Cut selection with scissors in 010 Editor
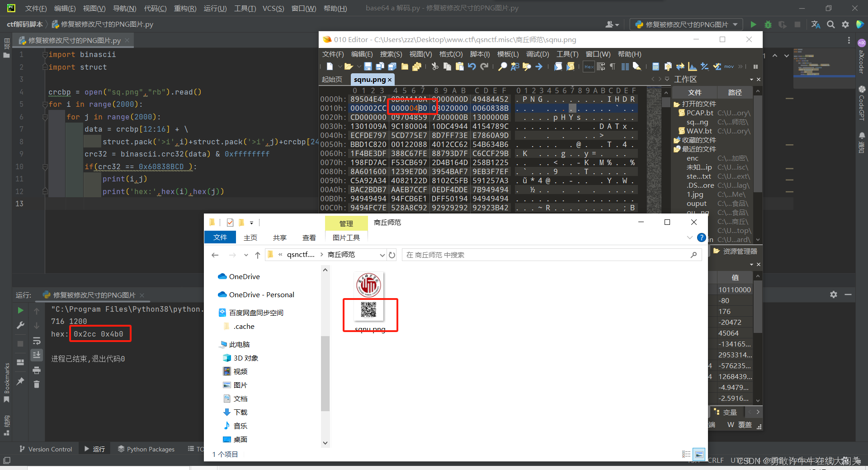The image size is (868, 470). pos(434,66)
